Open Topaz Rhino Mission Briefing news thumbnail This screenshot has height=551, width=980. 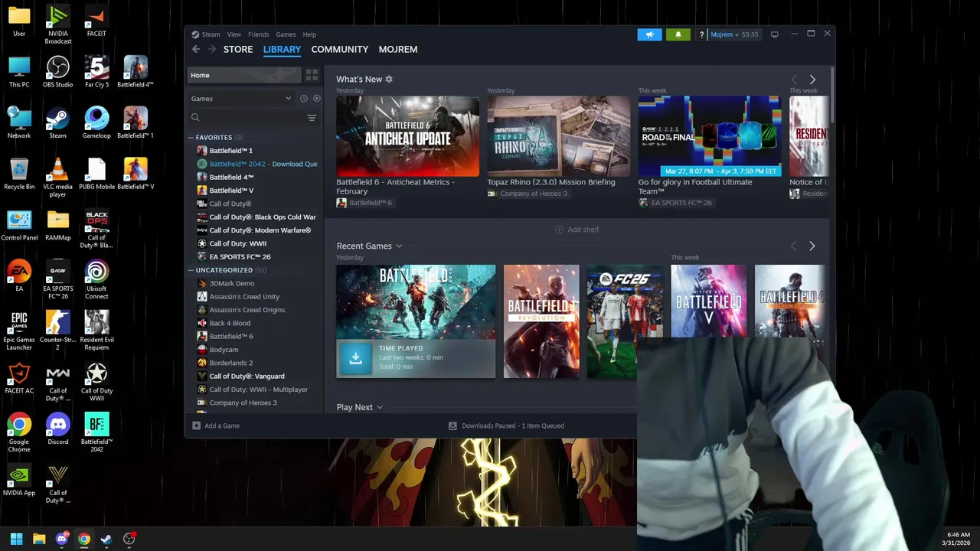click(x=559, y=136)
